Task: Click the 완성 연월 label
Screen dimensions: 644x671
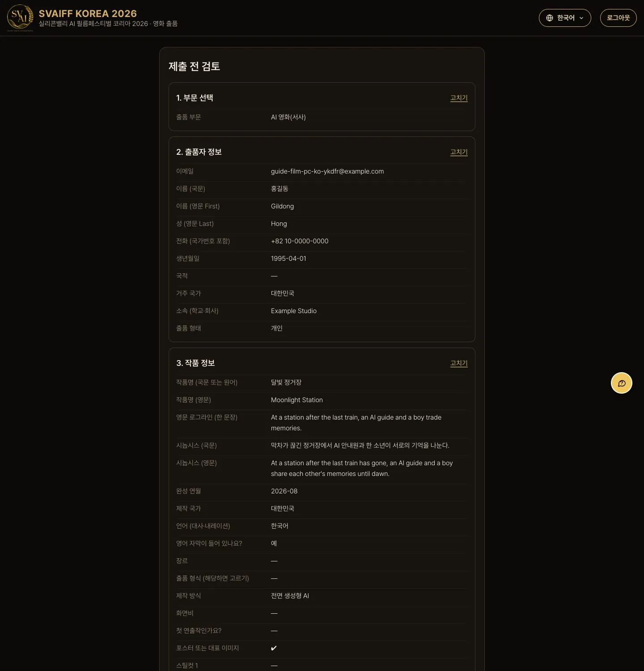Action: [x=189, y=491]
